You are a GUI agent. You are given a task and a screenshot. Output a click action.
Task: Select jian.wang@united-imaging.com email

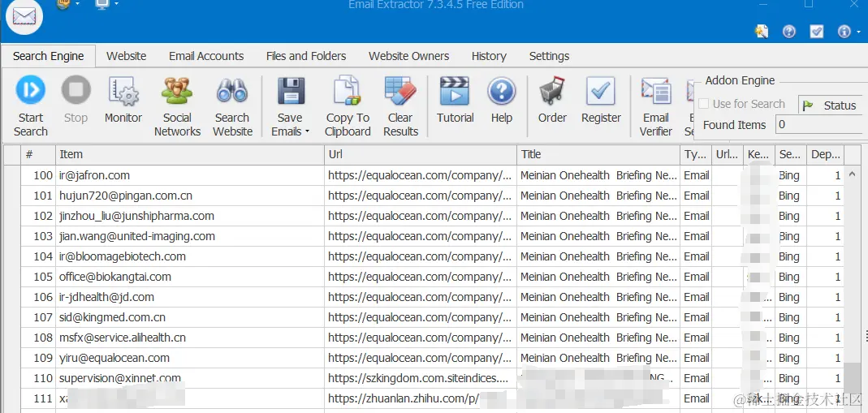136,236
